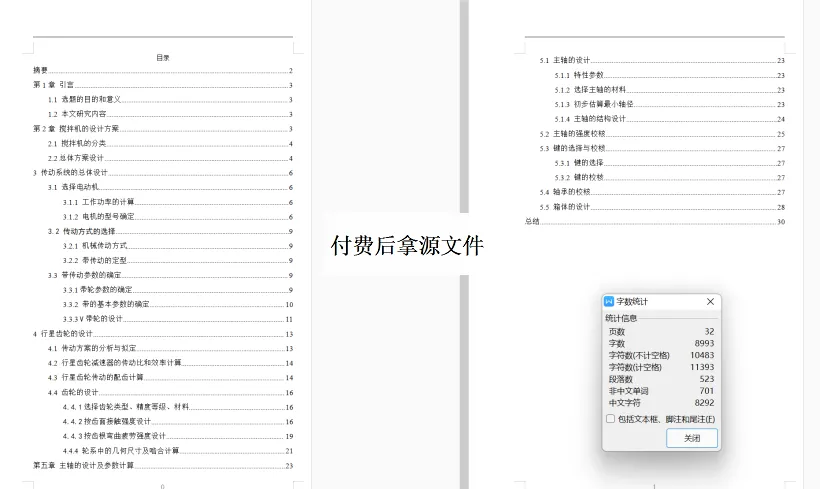Open entry 3.1 选择电动机
The width and height of the screenshot is (820, 489).
(x=170, y=187)
